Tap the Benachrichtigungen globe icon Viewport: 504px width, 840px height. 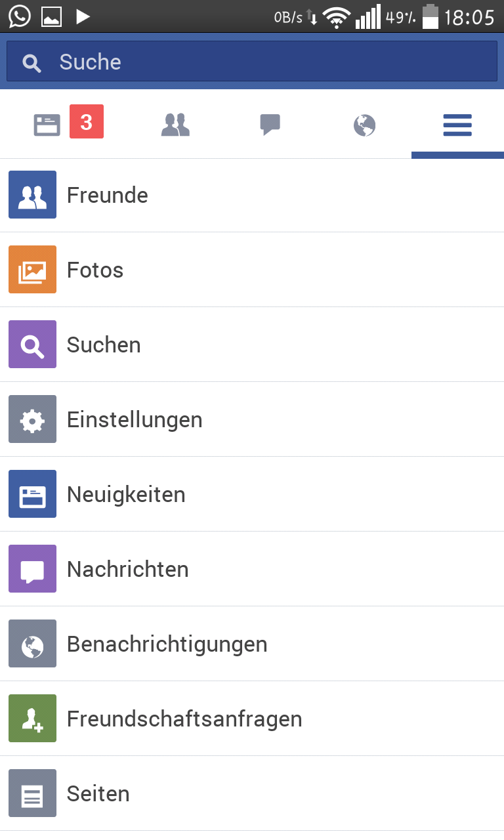(32, 644)
